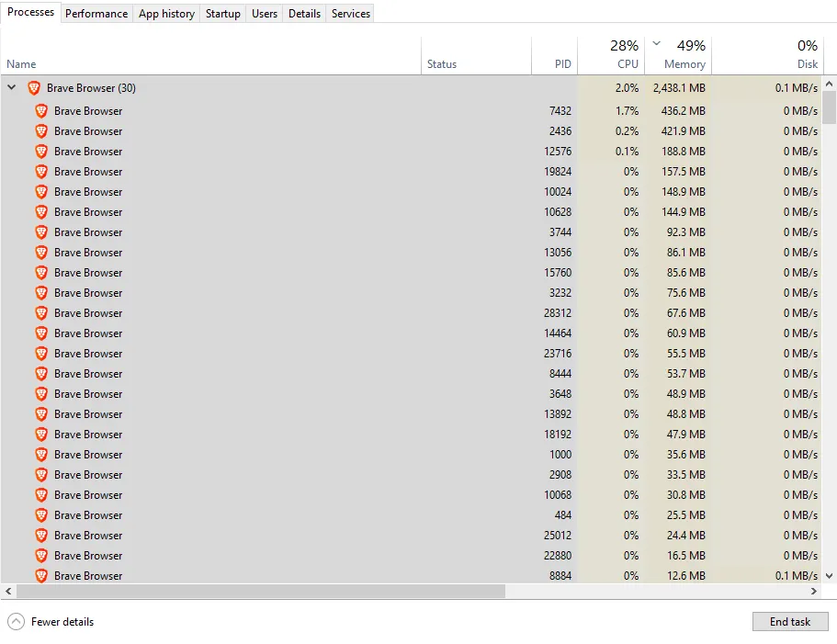Open the App history tab

(166, 14)
